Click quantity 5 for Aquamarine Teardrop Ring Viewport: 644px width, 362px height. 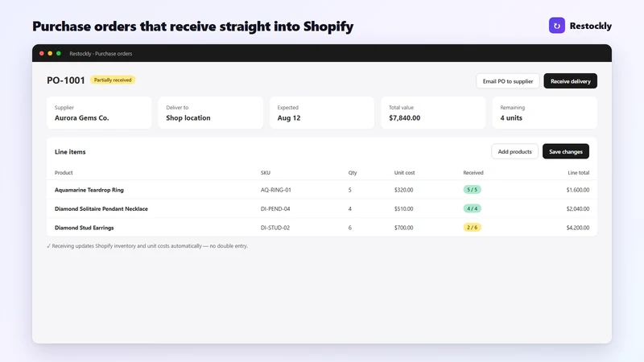(350, 190)
